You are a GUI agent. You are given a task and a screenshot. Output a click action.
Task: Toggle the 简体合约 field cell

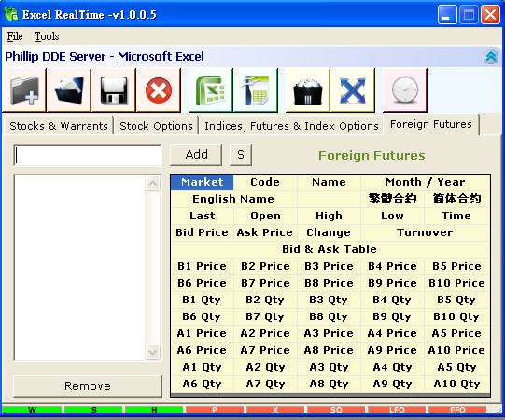tap(456, 199)
